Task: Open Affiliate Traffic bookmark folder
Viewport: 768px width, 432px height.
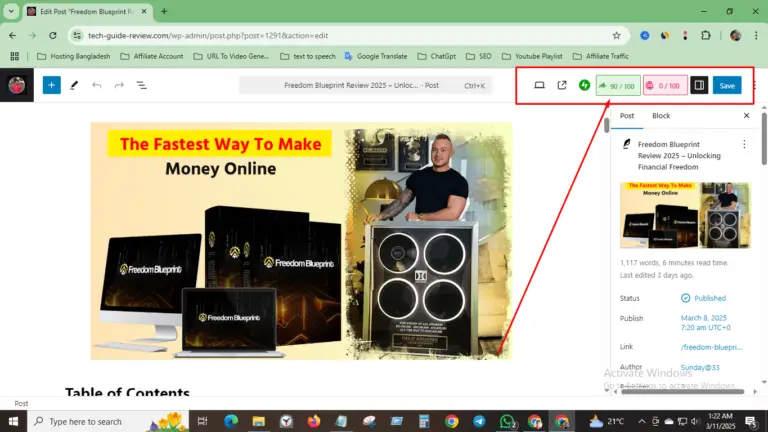Action: point(600,56)
